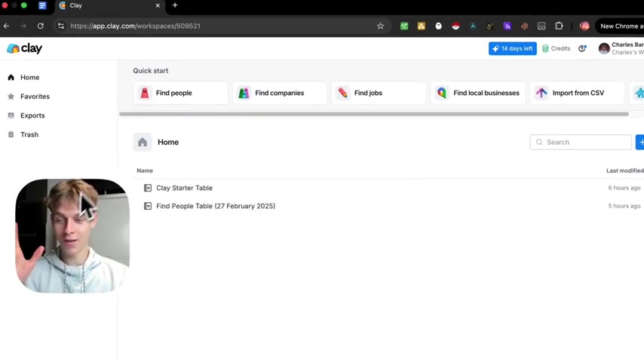Screen dimensions: 644x362
Task: Open Favorites in the sidebar
Action: [x=35, y=96]
